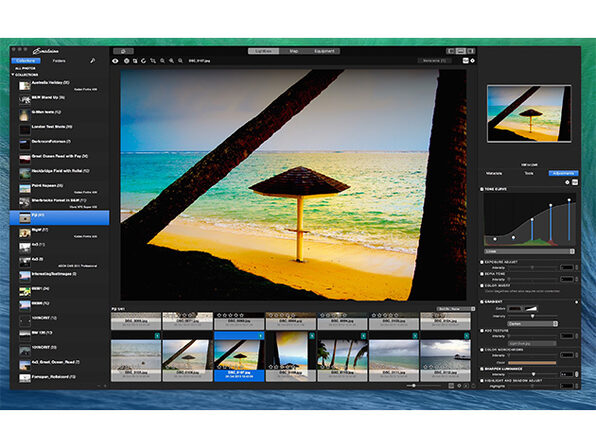
Task: Enable the Sepia Tone checkbox
Action: pyautogui.click(x=482, y=274)
